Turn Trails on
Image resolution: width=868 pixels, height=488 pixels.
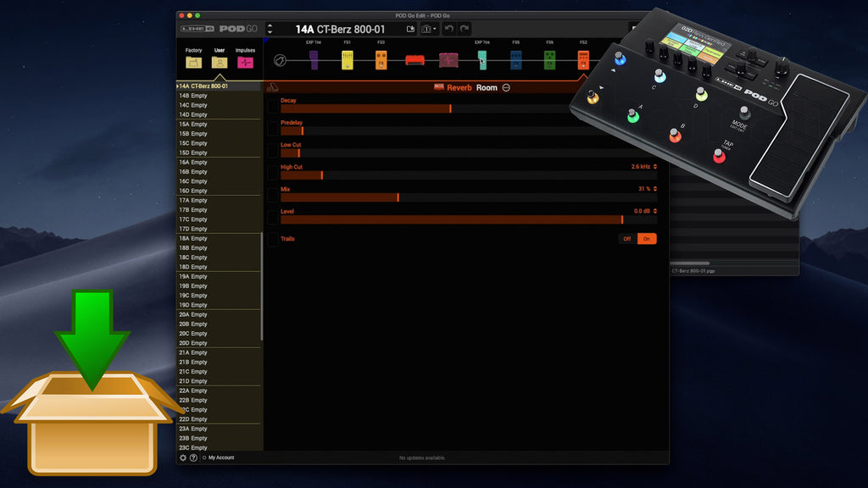point(647,239)
